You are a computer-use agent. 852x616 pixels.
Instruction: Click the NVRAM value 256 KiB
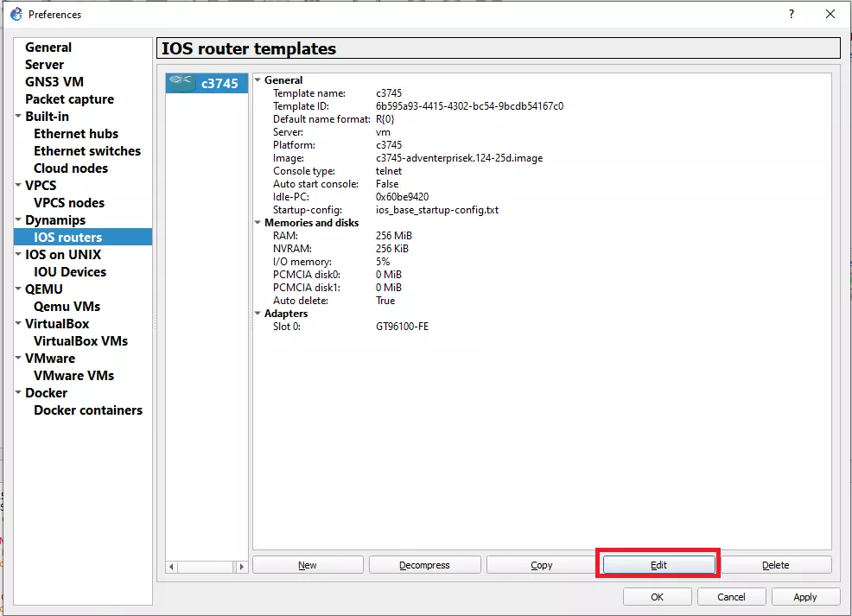click(392, 249)
